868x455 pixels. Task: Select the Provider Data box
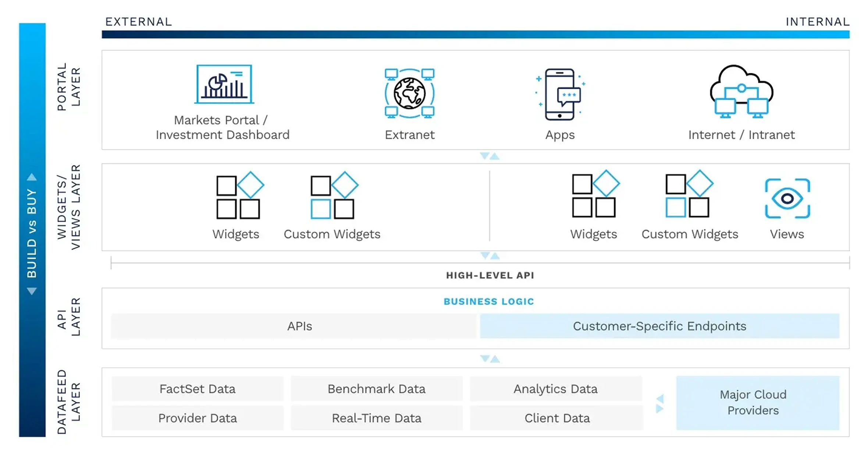198,418
